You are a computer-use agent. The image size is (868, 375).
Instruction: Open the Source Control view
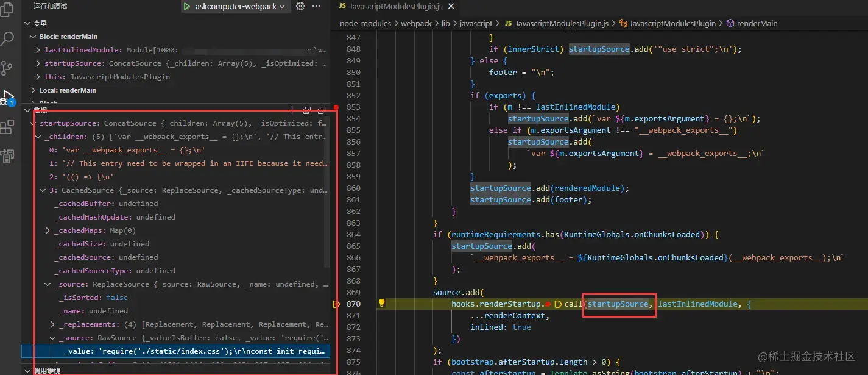[7, 68]
